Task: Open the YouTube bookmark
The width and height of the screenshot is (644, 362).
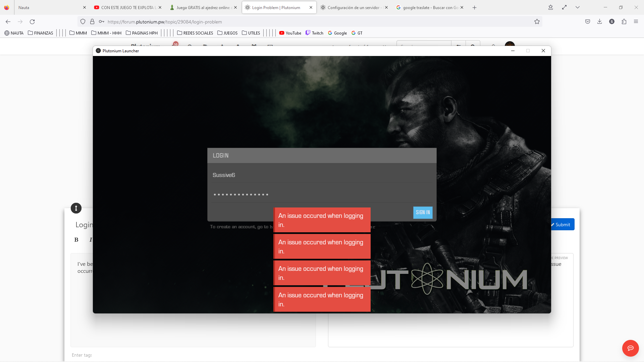Action: (x=290, y=33)
